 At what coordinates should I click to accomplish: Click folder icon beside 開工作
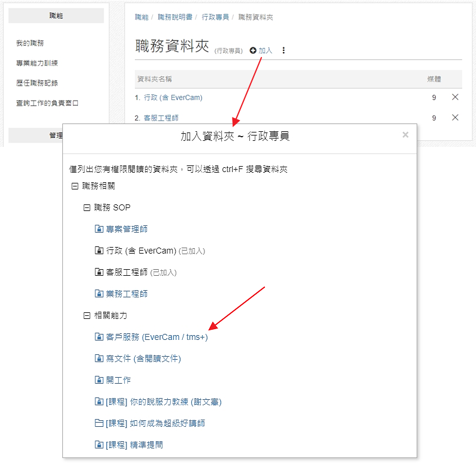(100, 380)
